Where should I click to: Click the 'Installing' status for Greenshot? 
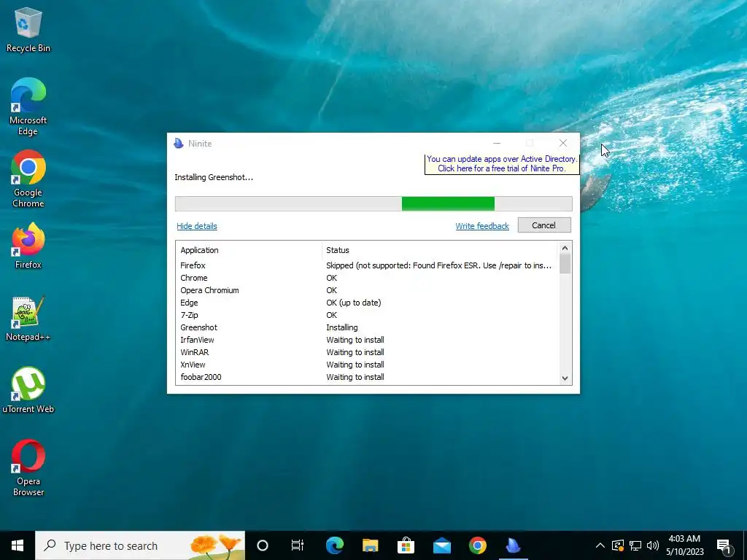click(342, 327)
